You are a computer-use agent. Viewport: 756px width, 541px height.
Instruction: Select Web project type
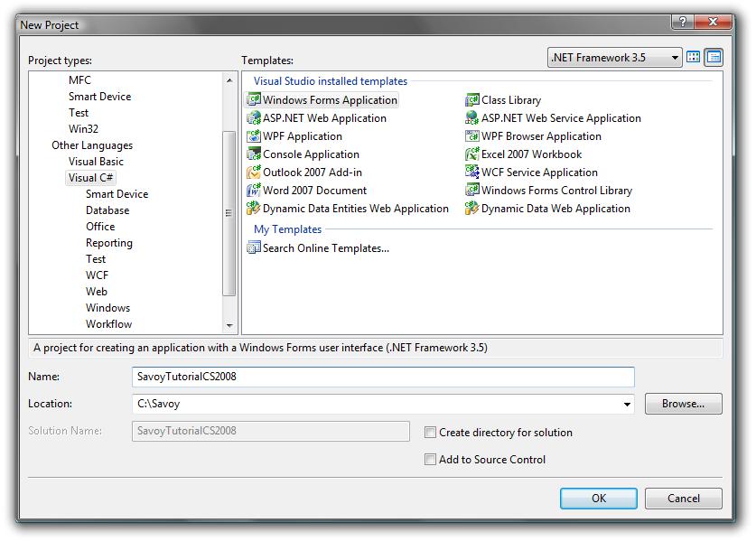click(x=97, y=291)
